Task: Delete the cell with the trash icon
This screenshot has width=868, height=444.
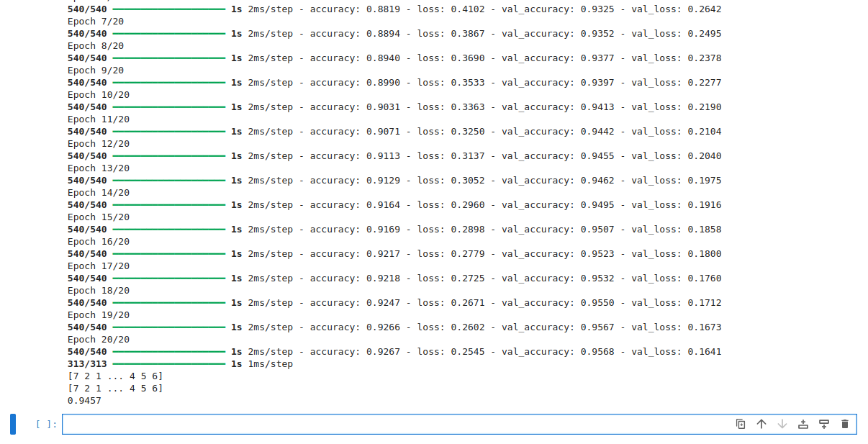Action: coord(844,424)
